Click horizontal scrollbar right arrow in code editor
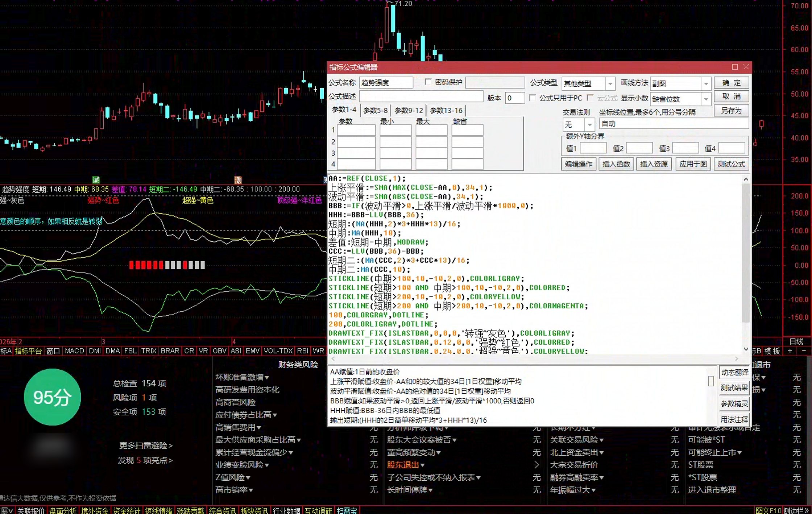Viewport: 812px width, 514px height. tap(737, 358)
